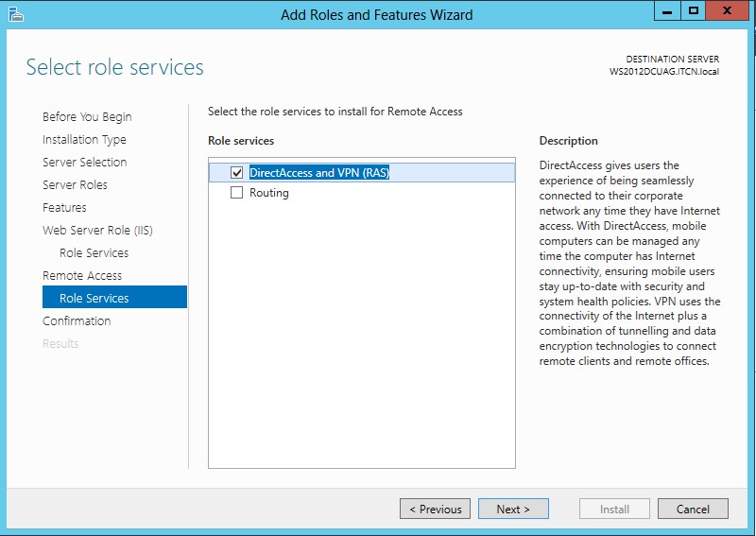The height and width of the screenshot is (536, 756).
Task: Select the Routing role service label
Action: (x=269, y=193)
